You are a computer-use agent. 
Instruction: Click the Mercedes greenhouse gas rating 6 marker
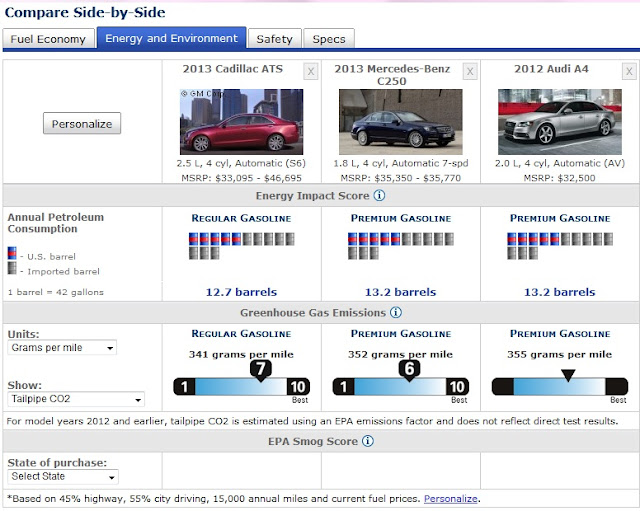click(409, 370)
